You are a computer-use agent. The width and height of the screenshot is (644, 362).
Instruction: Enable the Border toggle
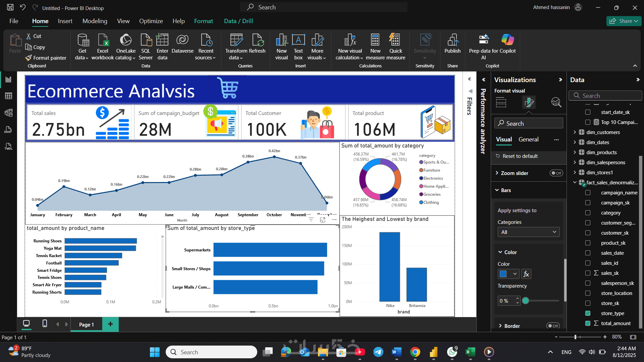(553, 326)
